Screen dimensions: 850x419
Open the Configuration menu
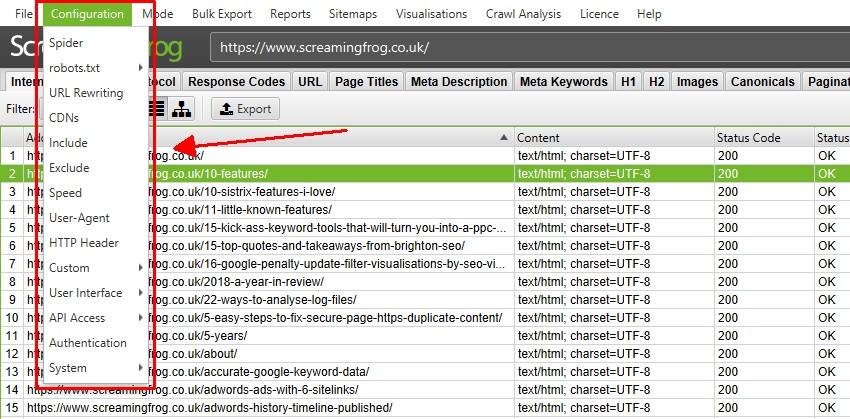pyautogui.click(x=87, y=14)
